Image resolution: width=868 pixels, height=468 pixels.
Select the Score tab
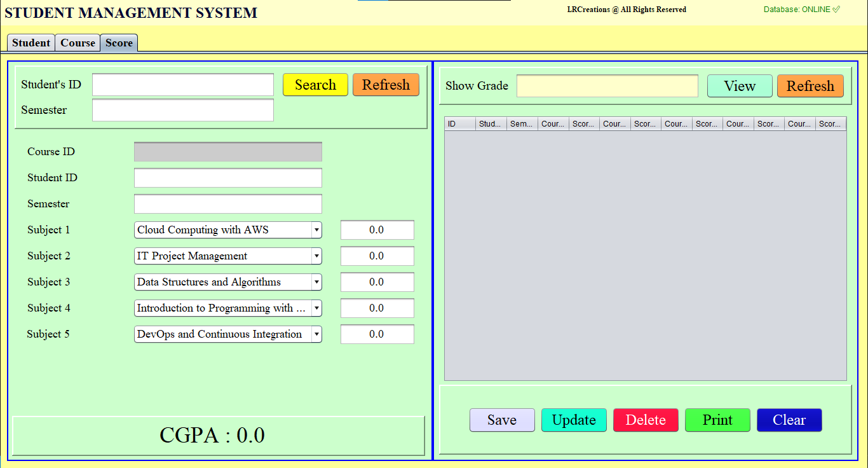[119, 43]
